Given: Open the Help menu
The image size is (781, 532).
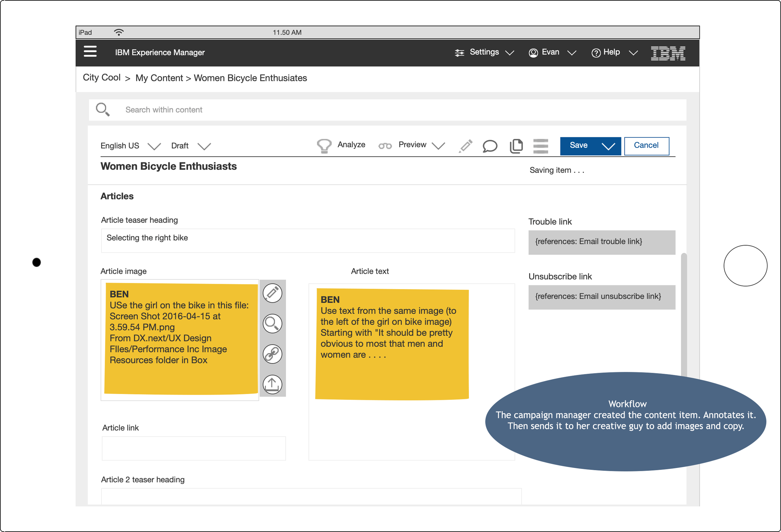Looking at the screenshot, I should click(x=615, y=52).
